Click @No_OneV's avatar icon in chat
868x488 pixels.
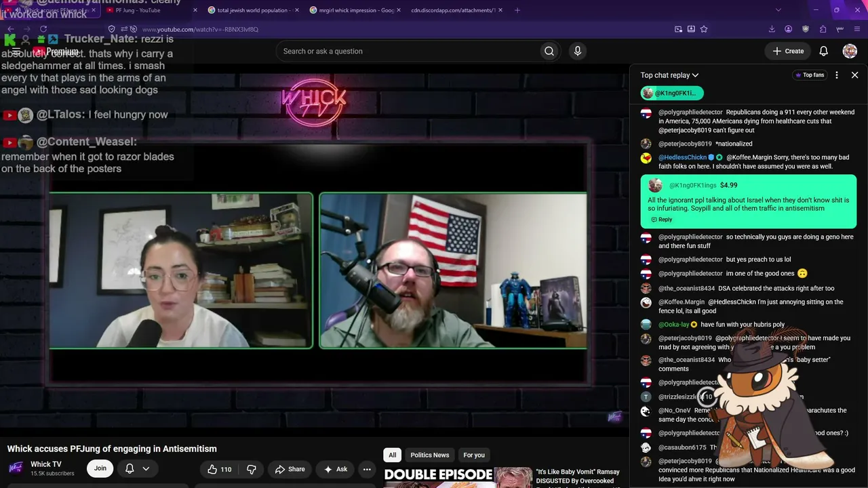(646, 411)
